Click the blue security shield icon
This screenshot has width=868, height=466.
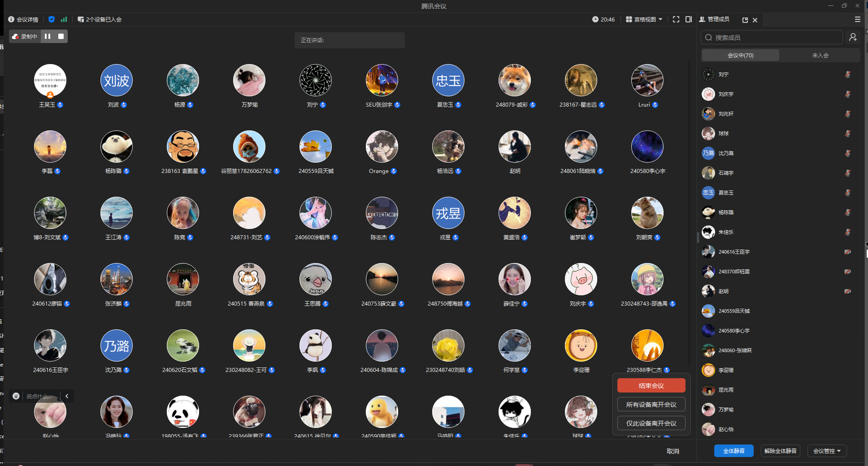coord(52,19)
